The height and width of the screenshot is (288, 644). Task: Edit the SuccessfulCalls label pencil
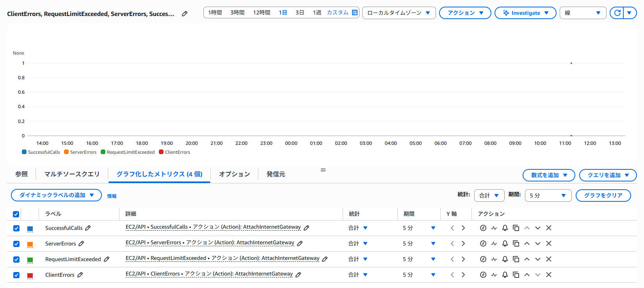point(88,228)
